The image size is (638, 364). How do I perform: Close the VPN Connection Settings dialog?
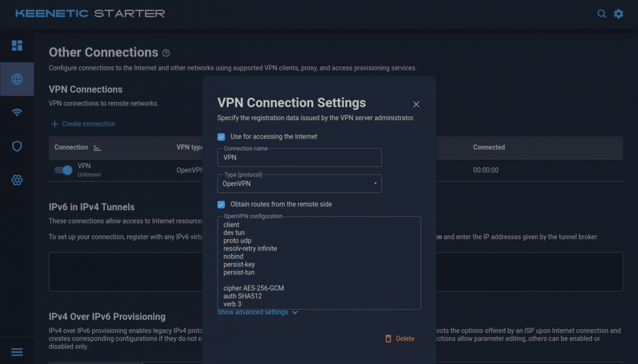pyautogui.click(x=416, y=104)
